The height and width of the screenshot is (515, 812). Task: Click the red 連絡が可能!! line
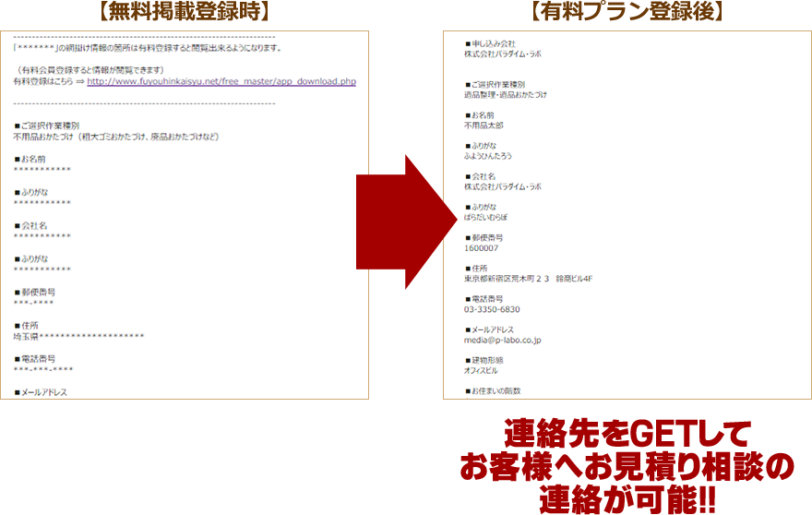[627, 498]
